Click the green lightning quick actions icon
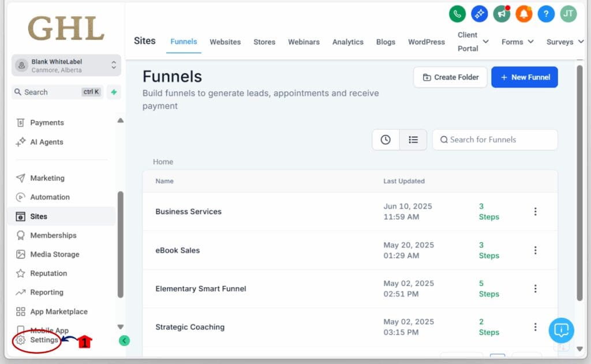This screenshot has width=591, height=364. tap(114, 92)
